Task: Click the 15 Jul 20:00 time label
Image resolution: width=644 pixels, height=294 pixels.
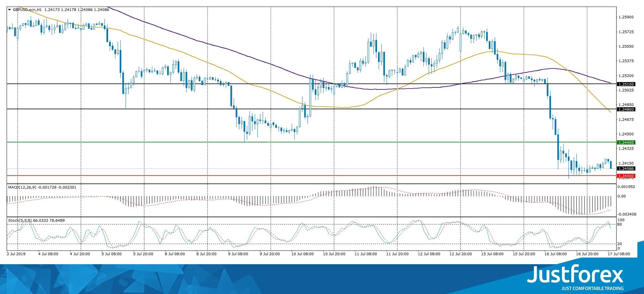Action: (524, 254)
